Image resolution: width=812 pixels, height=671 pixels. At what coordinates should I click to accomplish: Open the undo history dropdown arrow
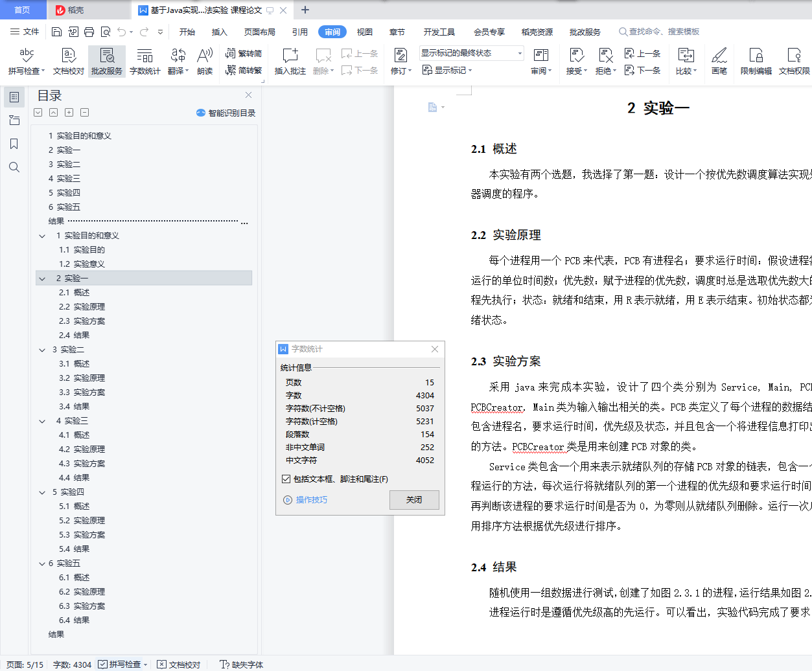132,32
